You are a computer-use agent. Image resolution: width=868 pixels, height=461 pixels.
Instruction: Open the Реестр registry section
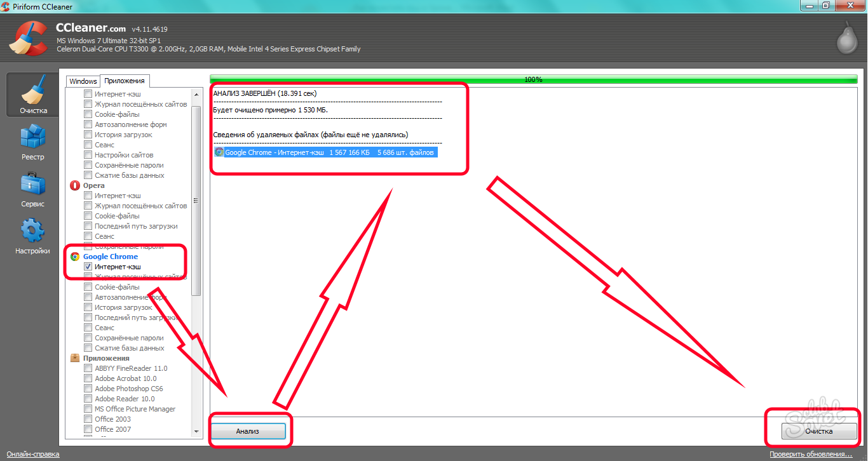tap(33, 141)
